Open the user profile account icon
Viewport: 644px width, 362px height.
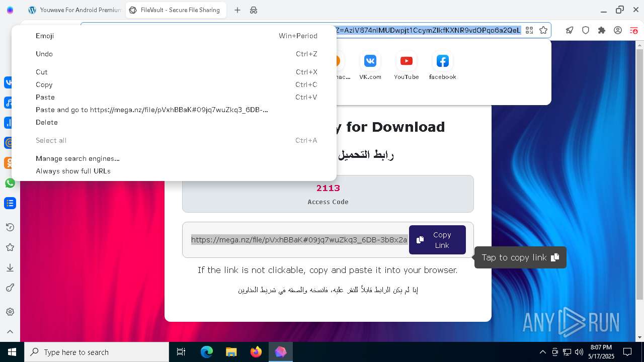coord(618,30)
